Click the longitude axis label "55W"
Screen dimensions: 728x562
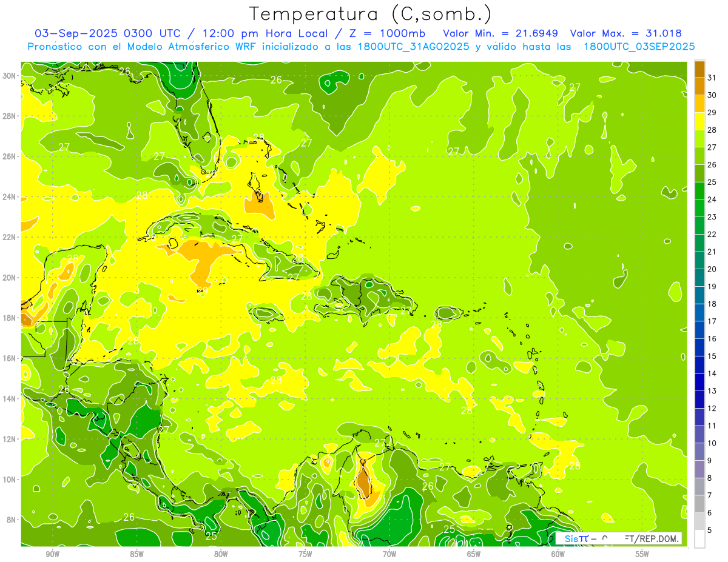642,554
